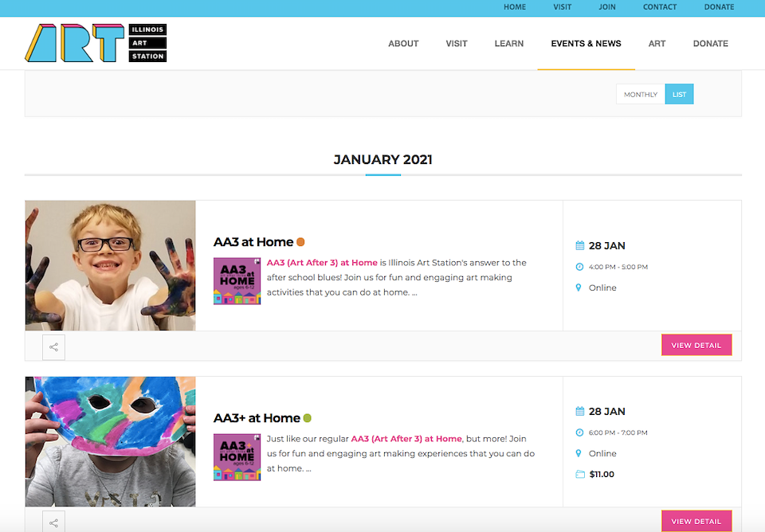Image resolution: width=765 pixels, height=532 pixels.
Task: Click Join in the top blue bar
Action: point(607,7)
